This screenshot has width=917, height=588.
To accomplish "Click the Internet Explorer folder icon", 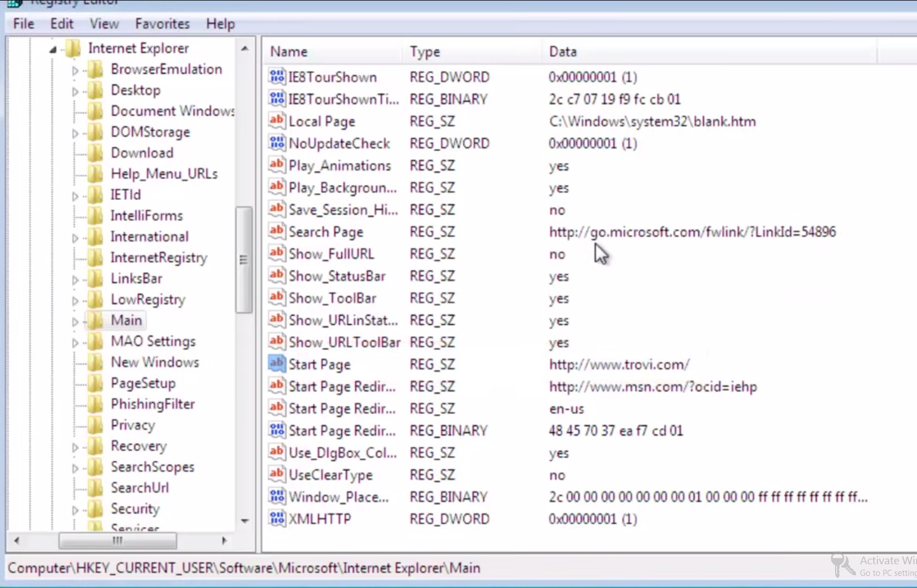I will coord(73,49).
